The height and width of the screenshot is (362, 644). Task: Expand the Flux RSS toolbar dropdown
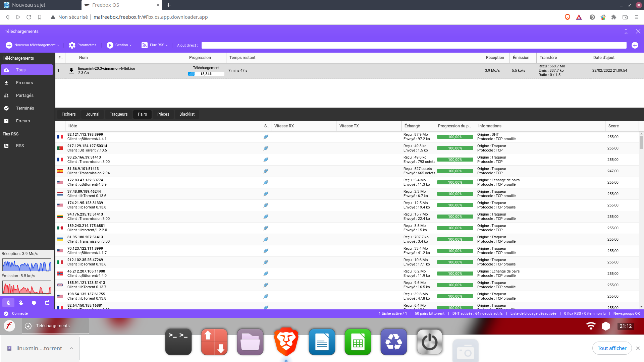155,45
